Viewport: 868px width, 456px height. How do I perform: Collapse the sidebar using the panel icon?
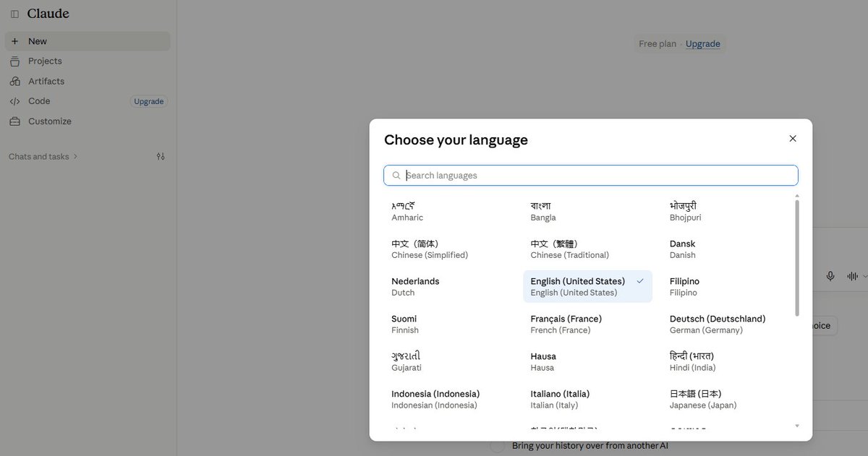14,14
